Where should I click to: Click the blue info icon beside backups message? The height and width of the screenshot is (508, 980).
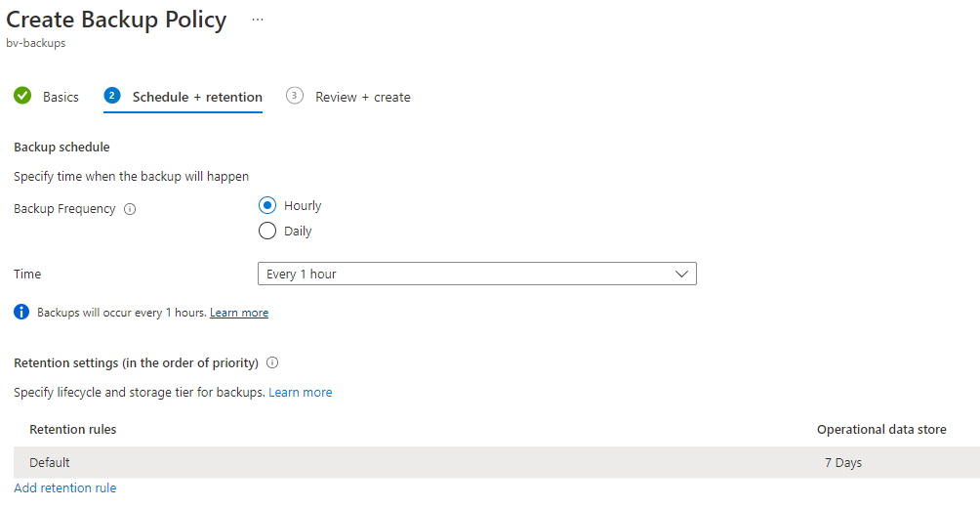pos(21,313)
